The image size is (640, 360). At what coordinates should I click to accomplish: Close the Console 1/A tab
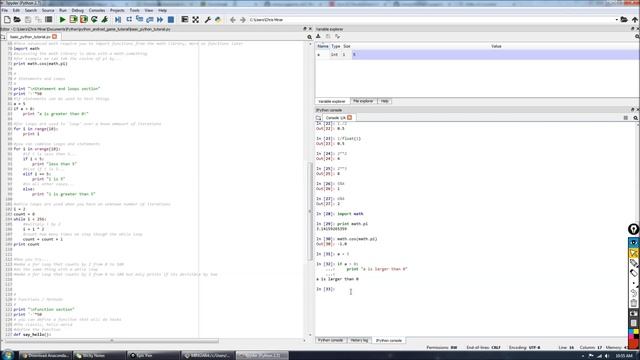pos(350,118)
